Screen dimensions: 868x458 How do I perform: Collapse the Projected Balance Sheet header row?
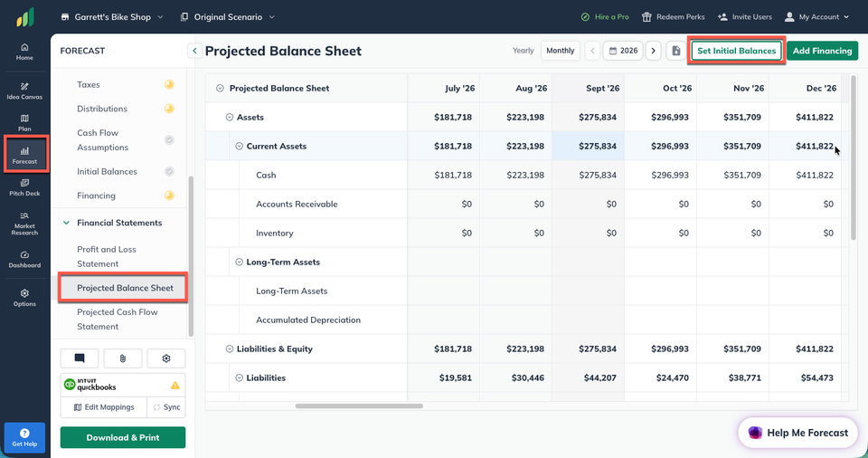pos(220,88)
